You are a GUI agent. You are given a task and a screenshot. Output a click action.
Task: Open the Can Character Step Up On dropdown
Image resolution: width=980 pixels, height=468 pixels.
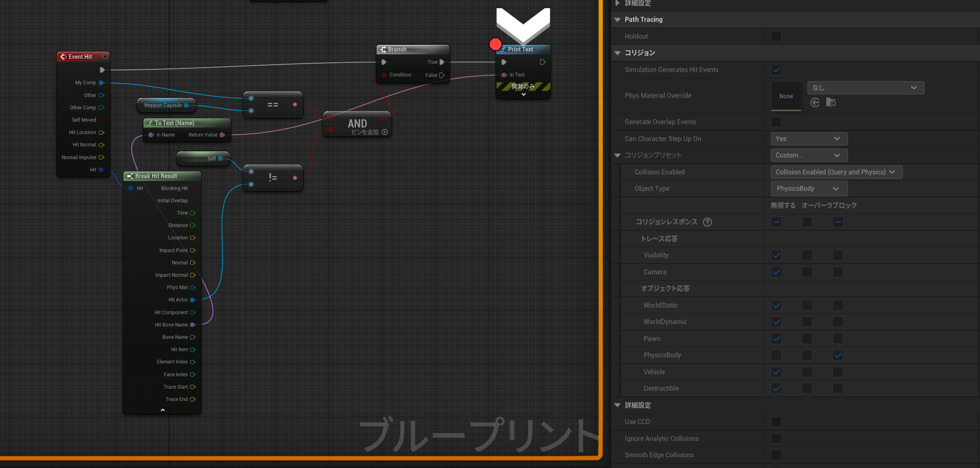click(x=809, y=139)
